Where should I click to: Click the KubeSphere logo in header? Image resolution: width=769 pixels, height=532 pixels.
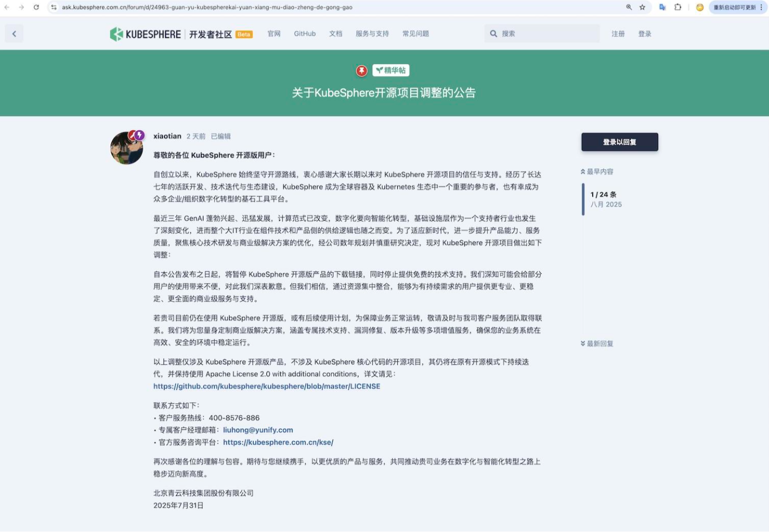coord(145,34)
